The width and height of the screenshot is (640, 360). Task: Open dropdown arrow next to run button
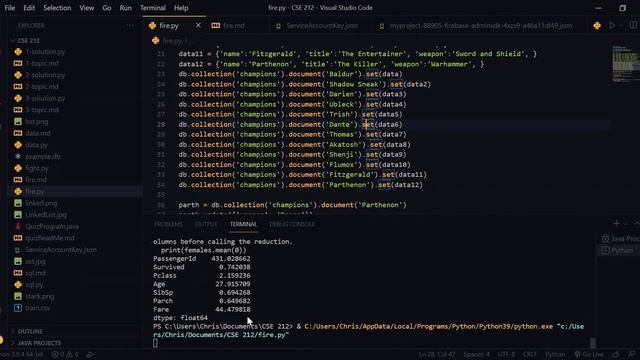(621, 25)
